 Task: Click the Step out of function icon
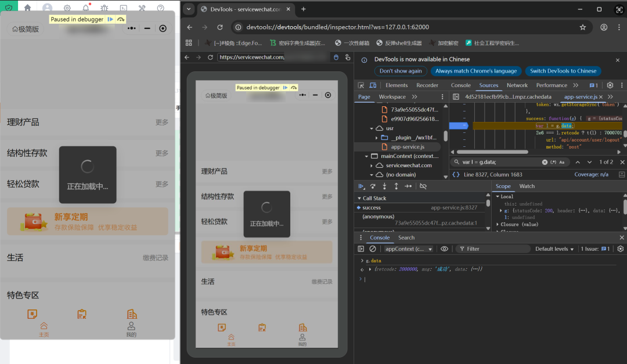(x=397, y=186)
